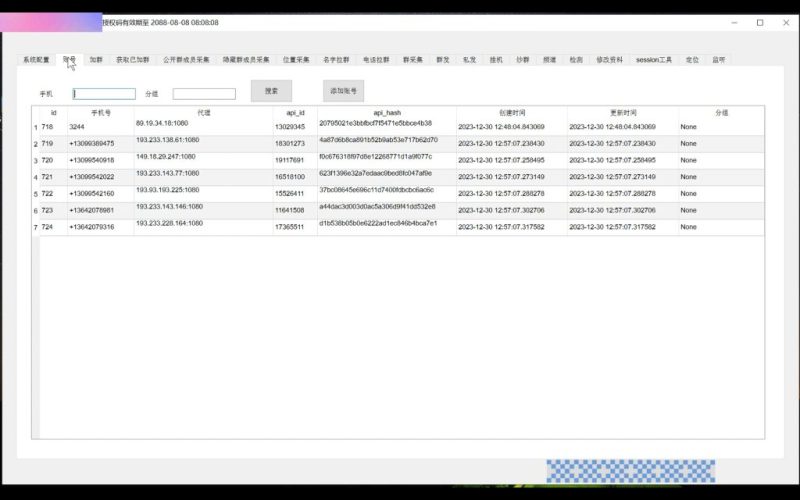The image size is (800, 500).
Task: Open the 获取已加群 tab
Action: click(133, 60)
